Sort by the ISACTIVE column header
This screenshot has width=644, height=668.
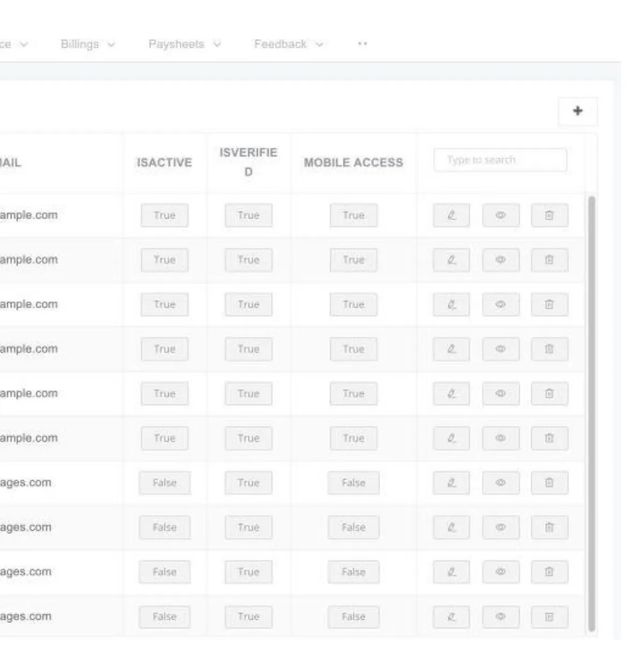pyautogui.click(x=164, y=163)
